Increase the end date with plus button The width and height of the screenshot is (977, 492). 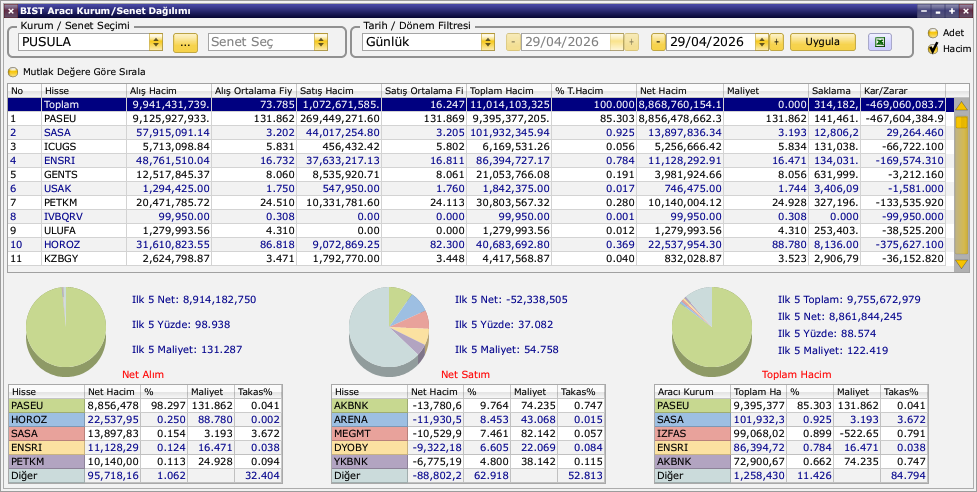point(776,42)
